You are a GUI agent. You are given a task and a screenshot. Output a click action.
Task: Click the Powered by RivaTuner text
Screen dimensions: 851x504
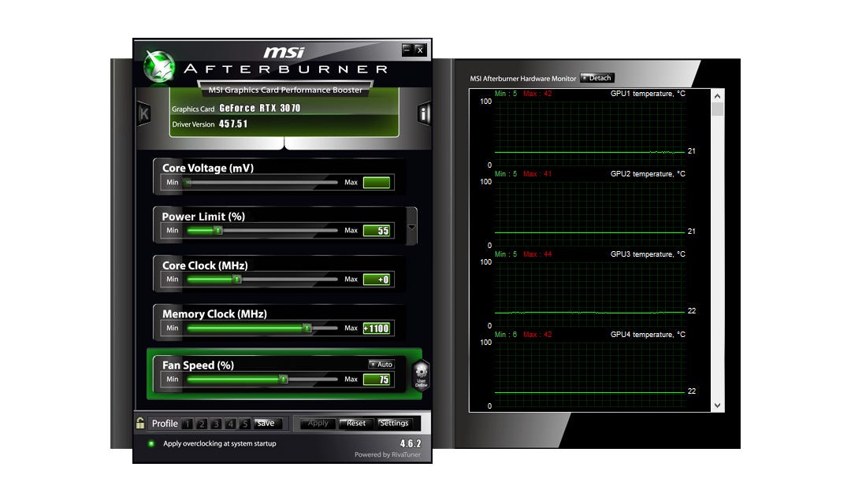click(388, 454)
